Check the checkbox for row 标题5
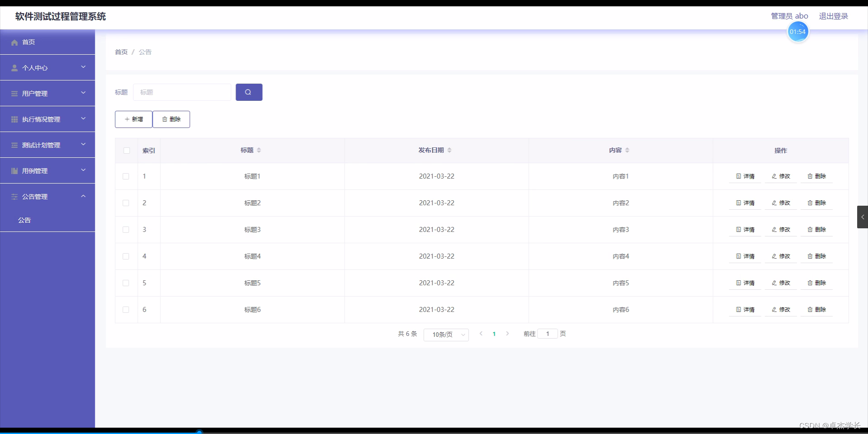 coord(126,283)
